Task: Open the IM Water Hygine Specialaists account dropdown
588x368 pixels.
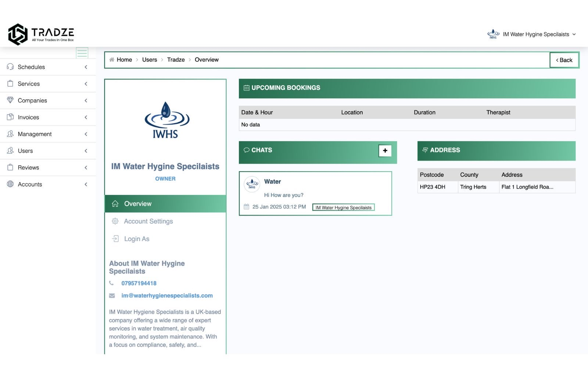Action: coord(532,34)
